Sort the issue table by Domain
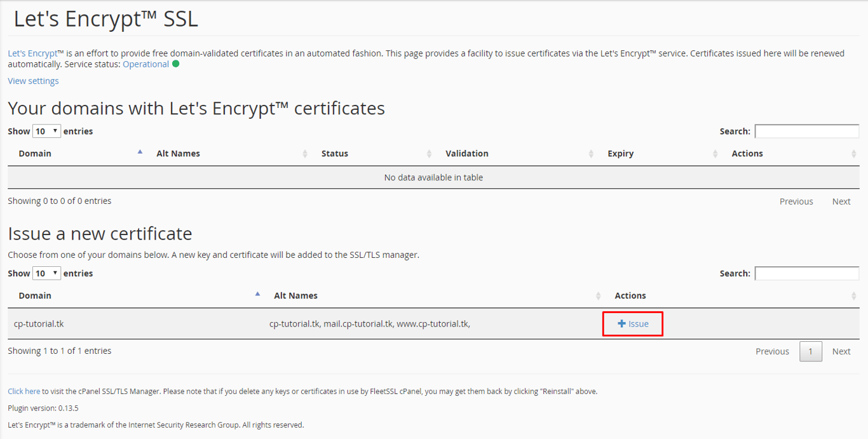868x439 pixels. pos(257,294)
